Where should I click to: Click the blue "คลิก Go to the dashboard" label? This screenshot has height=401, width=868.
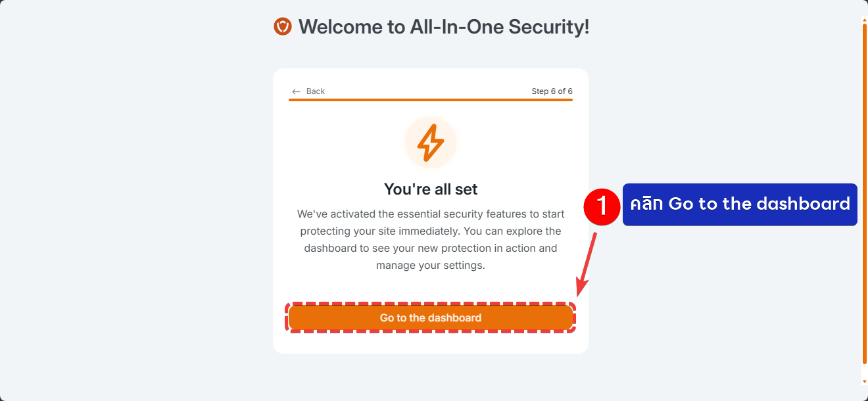tap(740, 204)
